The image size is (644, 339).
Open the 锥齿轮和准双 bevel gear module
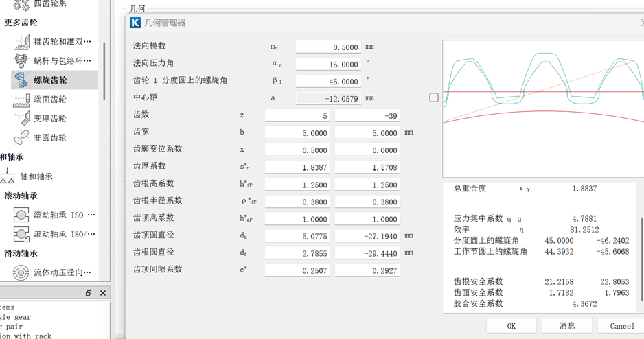pos(21,41)
